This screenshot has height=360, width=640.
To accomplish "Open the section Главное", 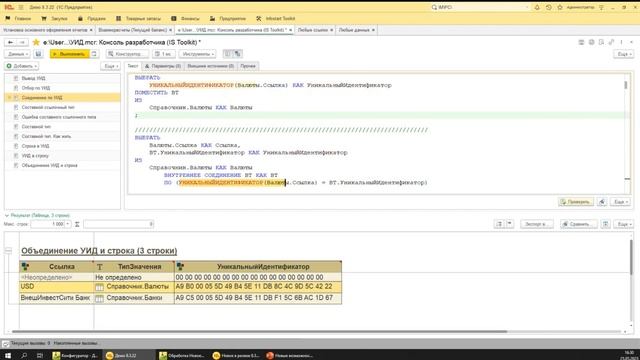I will [18, 18].
